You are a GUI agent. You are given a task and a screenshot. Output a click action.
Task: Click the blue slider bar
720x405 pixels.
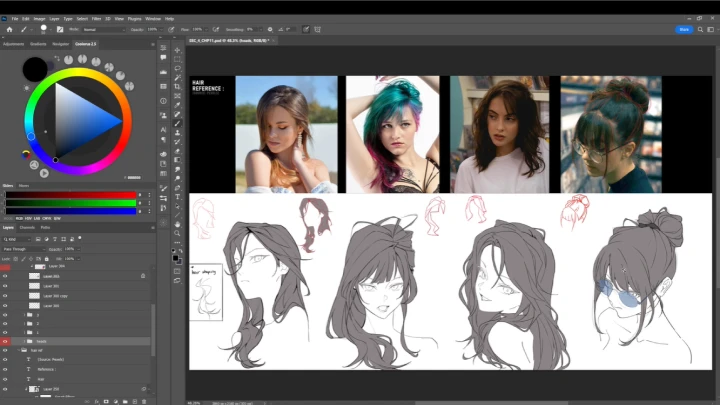[71, 211]
